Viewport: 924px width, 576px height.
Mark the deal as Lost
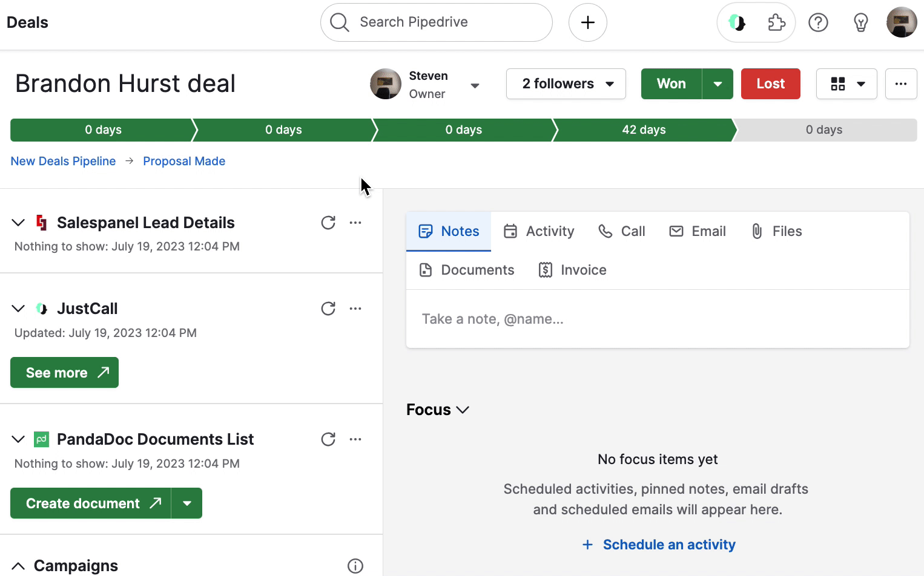(x=770, y=83)
